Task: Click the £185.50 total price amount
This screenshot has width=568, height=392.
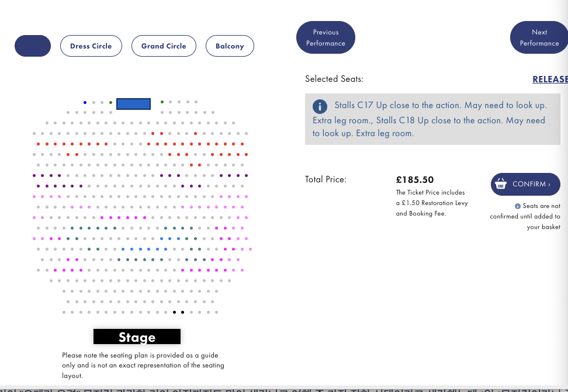Action: 415,180
